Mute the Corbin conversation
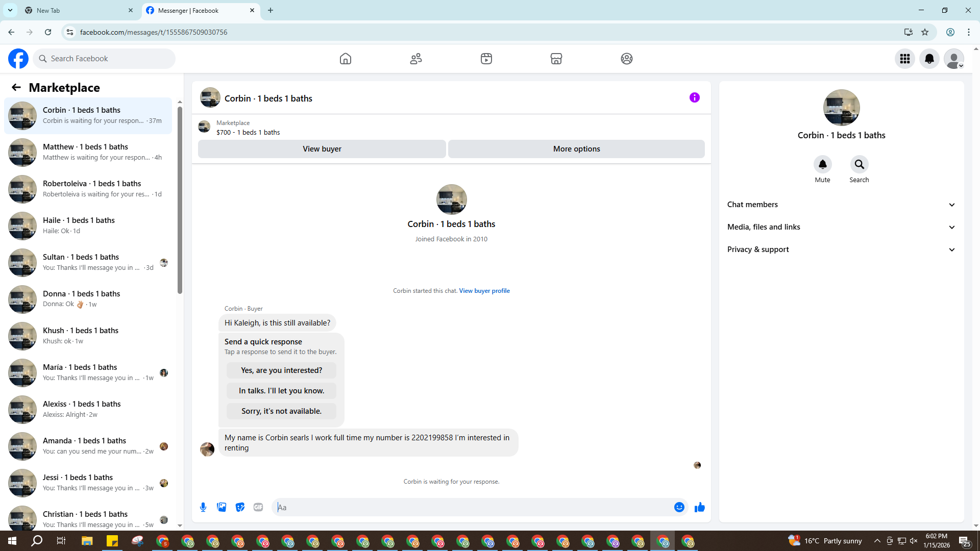This screenshot has height=551, width=980. pyautogui.click(x=822, y=164)
